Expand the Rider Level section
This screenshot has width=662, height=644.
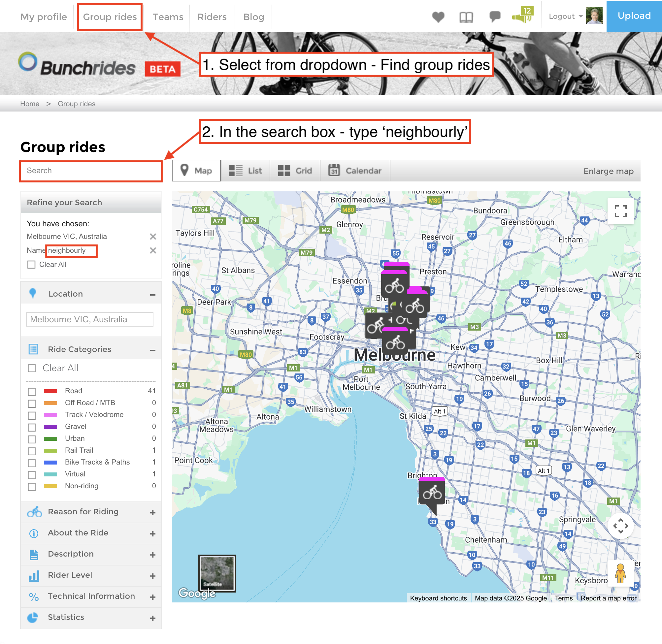pyautogui.click(x=153, y=576)
